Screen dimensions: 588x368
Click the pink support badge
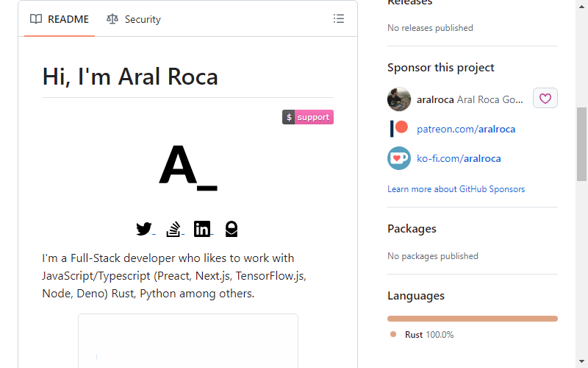308,117
